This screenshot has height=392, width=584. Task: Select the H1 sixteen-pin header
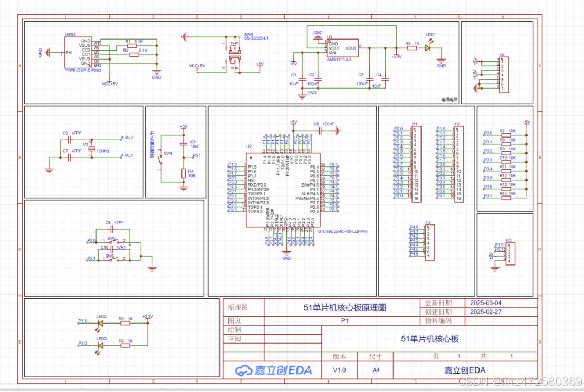point(416,164)
